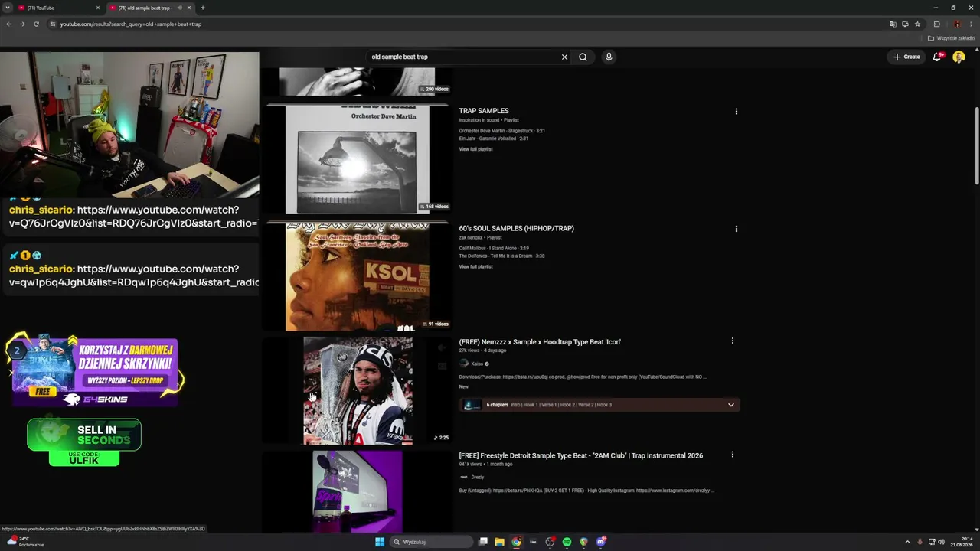Select "The Delfonics - Tell Me It Is a Dream" track
The image size is (980, 551).
tap(501, 256)
